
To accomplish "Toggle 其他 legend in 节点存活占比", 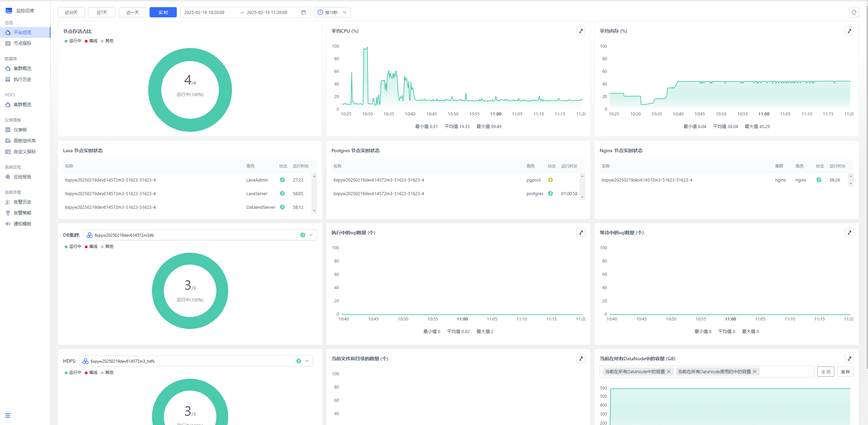I will point(107,41).
